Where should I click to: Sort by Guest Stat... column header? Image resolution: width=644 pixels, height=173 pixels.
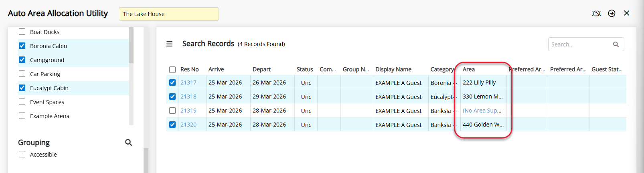point(607,69)
